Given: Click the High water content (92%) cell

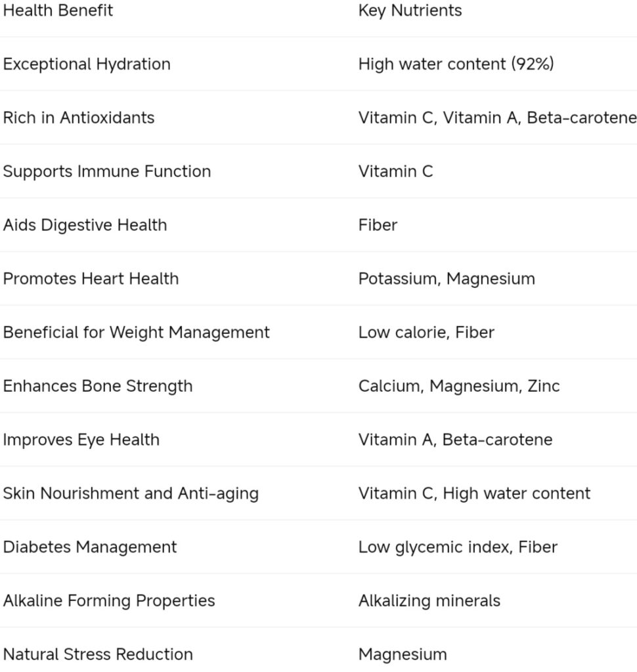Looking at the screenshot, I should tap(456, 64).
